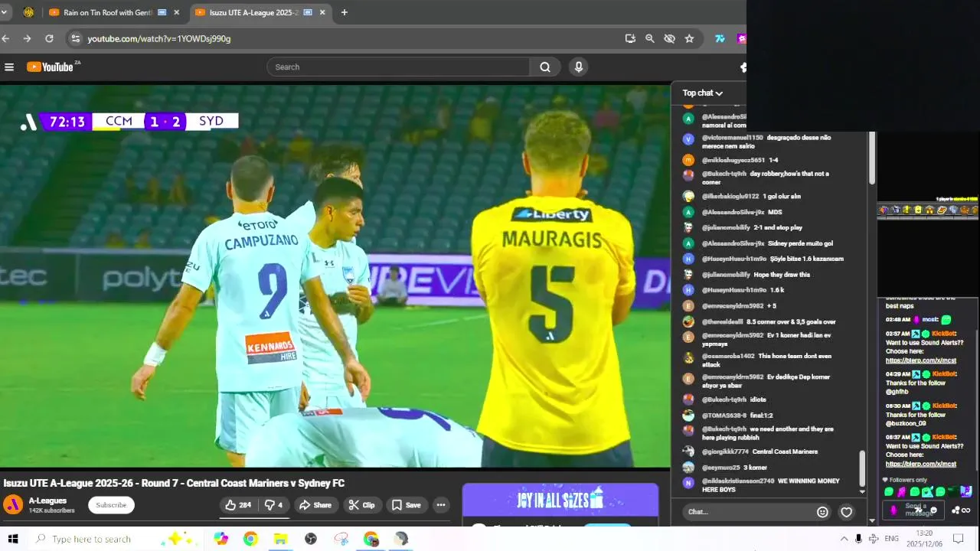Go forward in browser history
The image size is (980, 551).
point(28,38)
